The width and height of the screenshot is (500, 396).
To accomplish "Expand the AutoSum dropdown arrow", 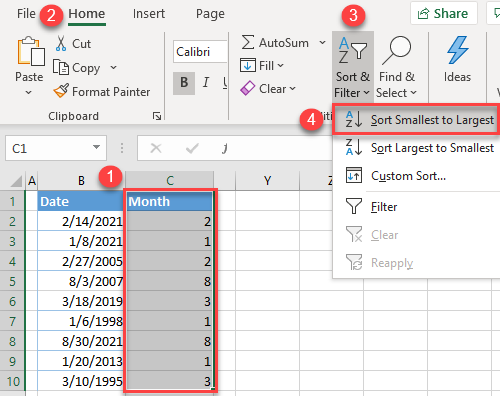I will pyautogui.click(x=322, y=43).
